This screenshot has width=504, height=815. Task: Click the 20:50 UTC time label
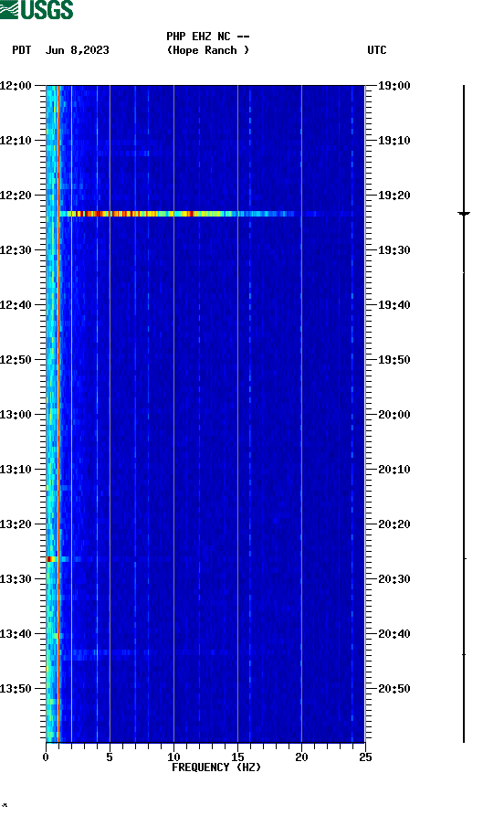tap(394, 689)
